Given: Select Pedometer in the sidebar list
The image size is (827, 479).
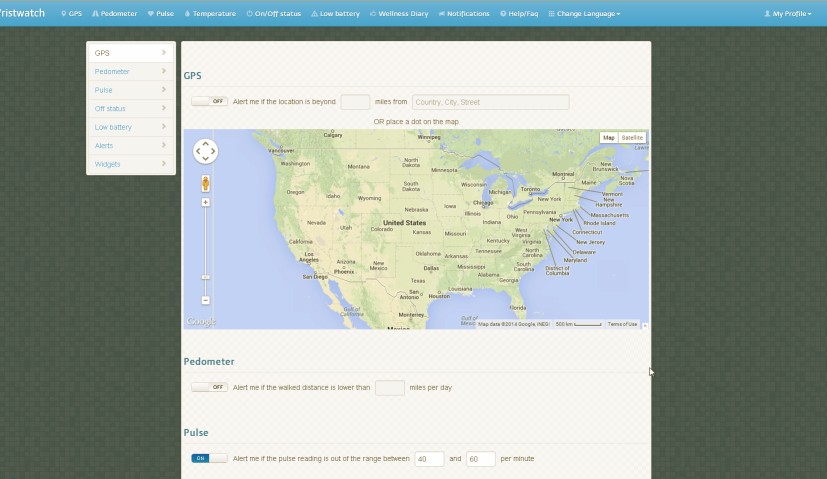Looking at the screenshot, I should click(131, 71).
